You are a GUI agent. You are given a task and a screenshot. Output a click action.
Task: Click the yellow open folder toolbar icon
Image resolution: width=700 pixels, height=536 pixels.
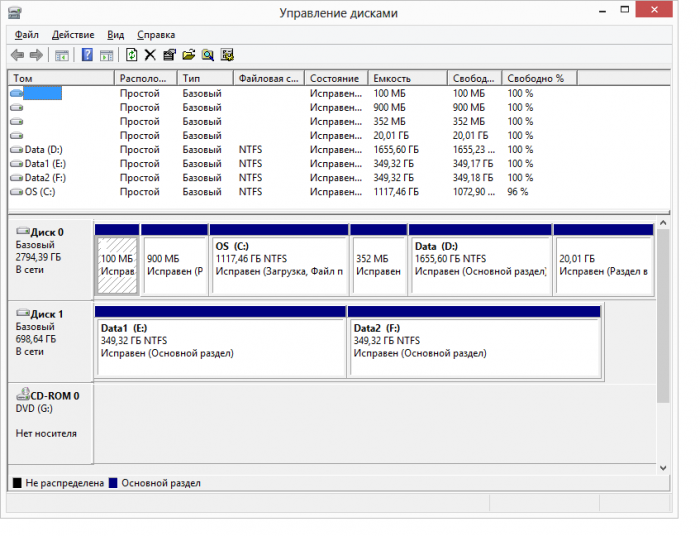coord(188,55)
